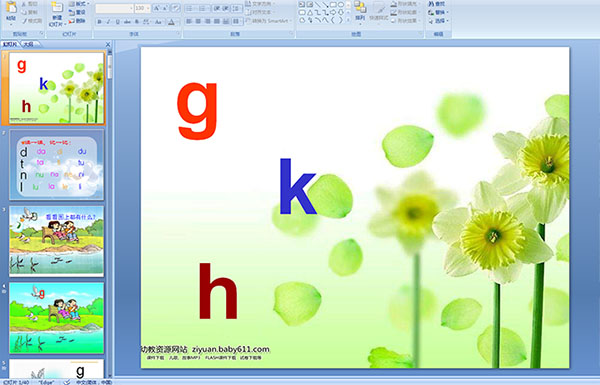The width and height of the screenshot is (600, 385).
Task: Select the oval shape in gallery
Action: [340, 5]
